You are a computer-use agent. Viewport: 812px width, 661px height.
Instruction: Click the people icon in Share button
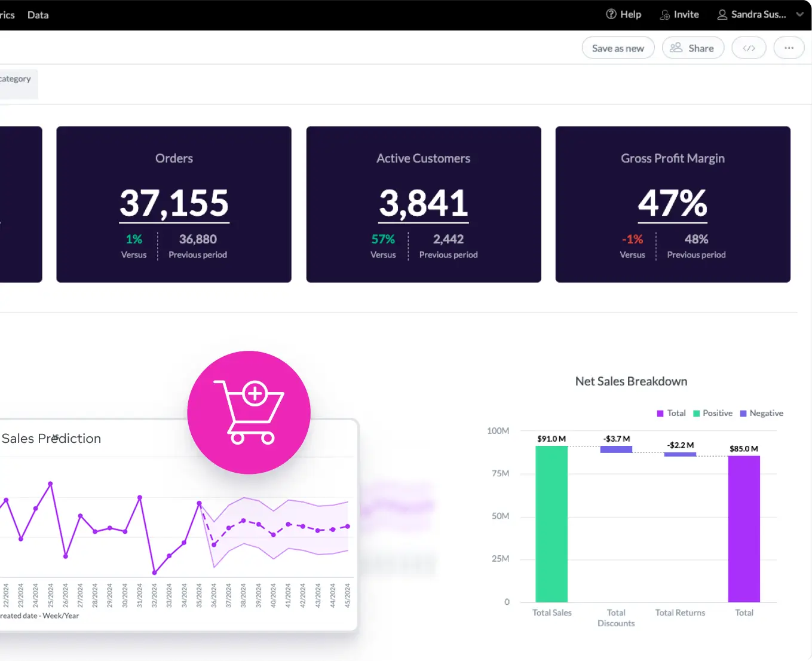point(676,48)
